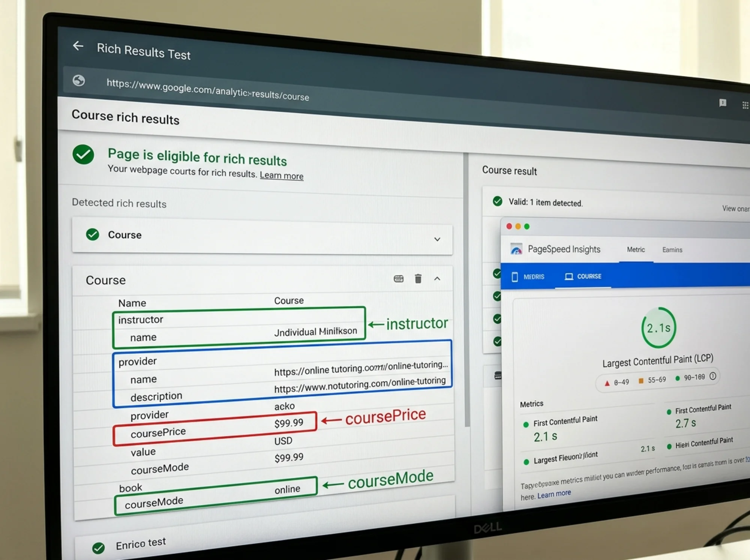Image resolution: width=750 pixels, height=560 pixels.
Task: Open the Learn more link under eligibility
Action: pos(282,175)
